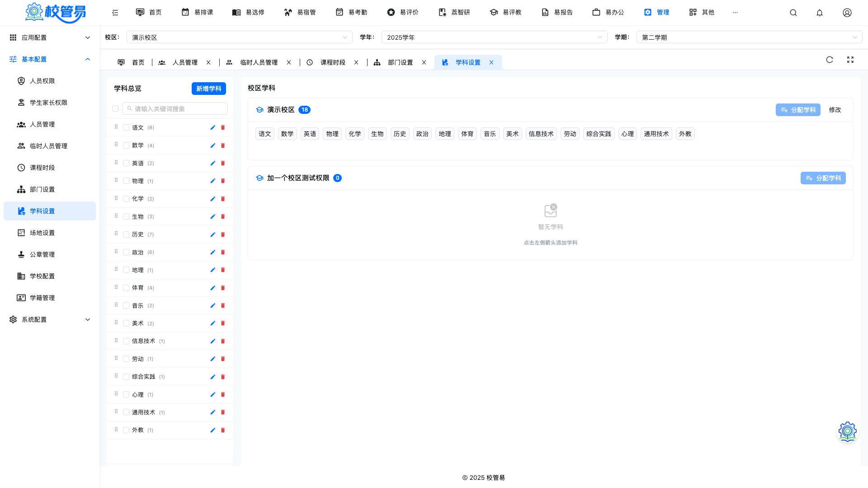The image size is (868, 488).
Task: Check the 数学 subject checkbox
Action: (x=126, y=145)
